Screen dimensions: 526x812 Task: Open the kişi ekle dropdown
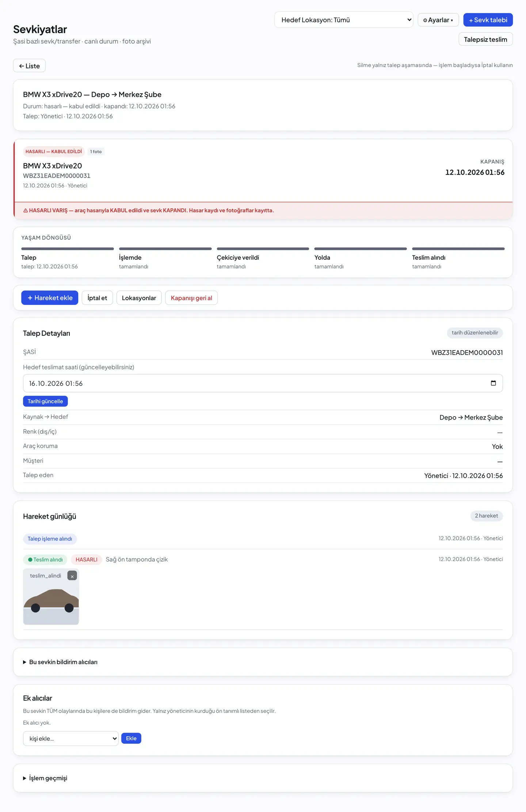pos(71,738)
